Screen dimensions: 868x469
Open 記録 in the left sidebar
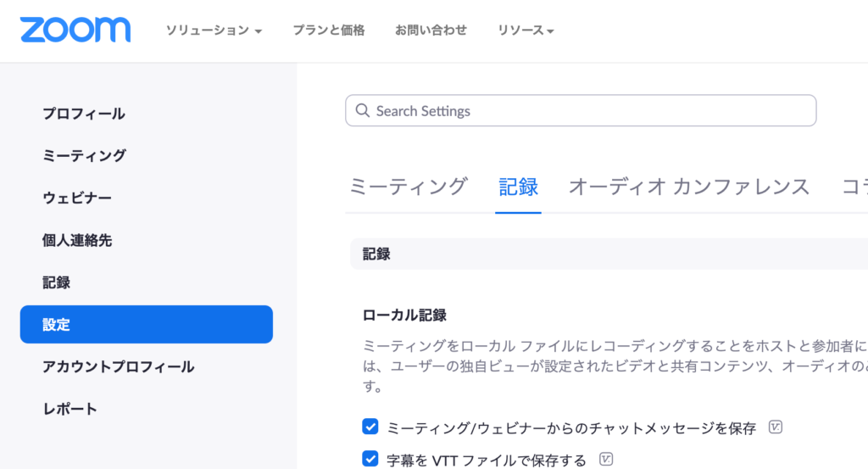tap(56, 282)
